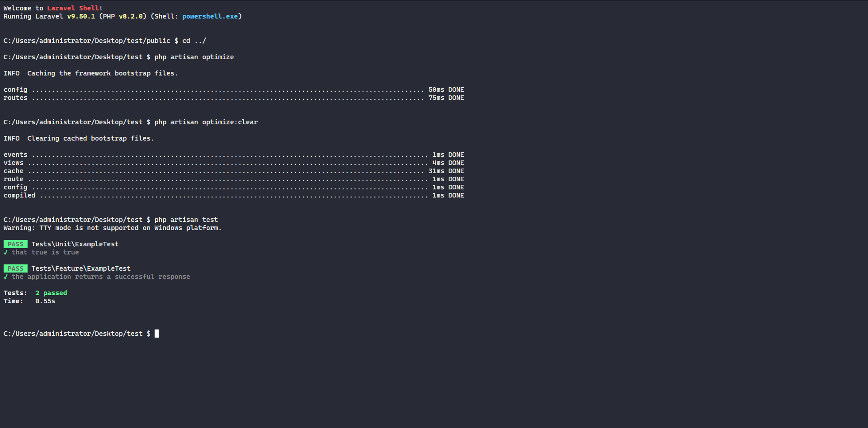
Task: Click the 'config' row showing 50ms DONE
Action: pos(234,89)
